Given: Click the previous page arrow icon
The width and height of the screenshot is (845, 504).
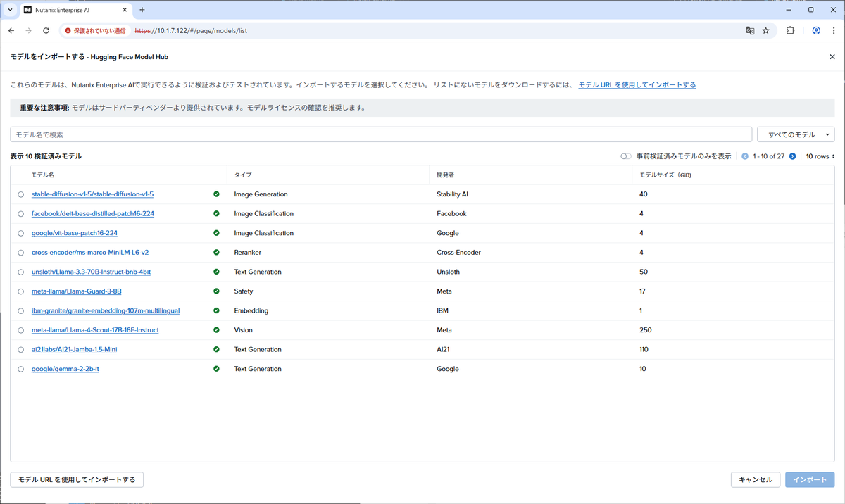Looking at the screenshot, I should 745,156.
